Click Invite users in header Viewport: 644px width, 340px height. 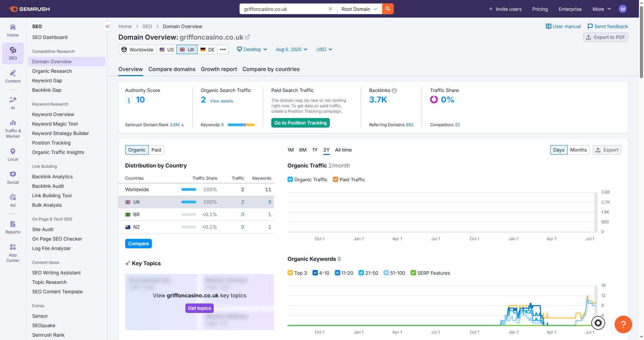pyautogui.click(x=505, y=9)
